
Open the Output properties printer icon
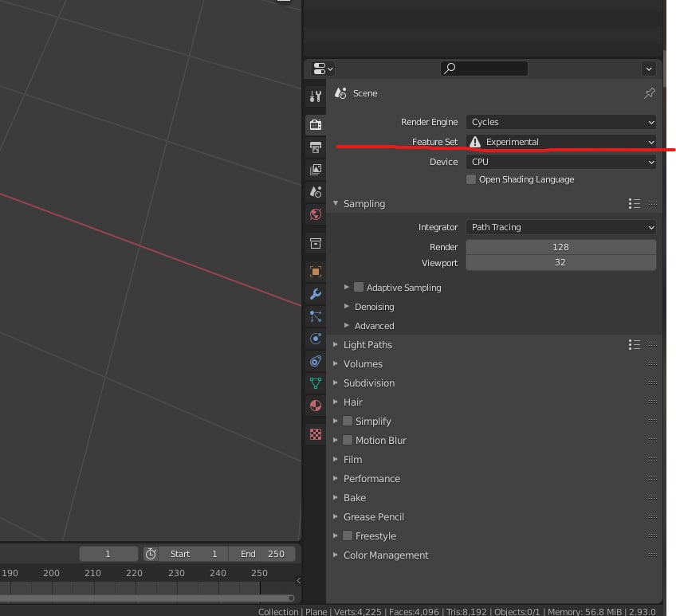(x=316, y=147)
